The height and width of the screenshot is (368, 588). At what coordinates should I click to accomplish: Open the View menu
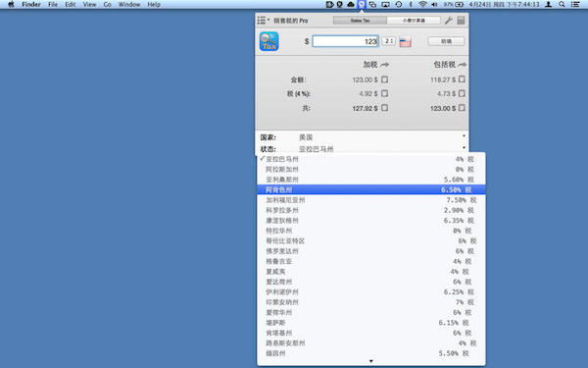(89, 5)
